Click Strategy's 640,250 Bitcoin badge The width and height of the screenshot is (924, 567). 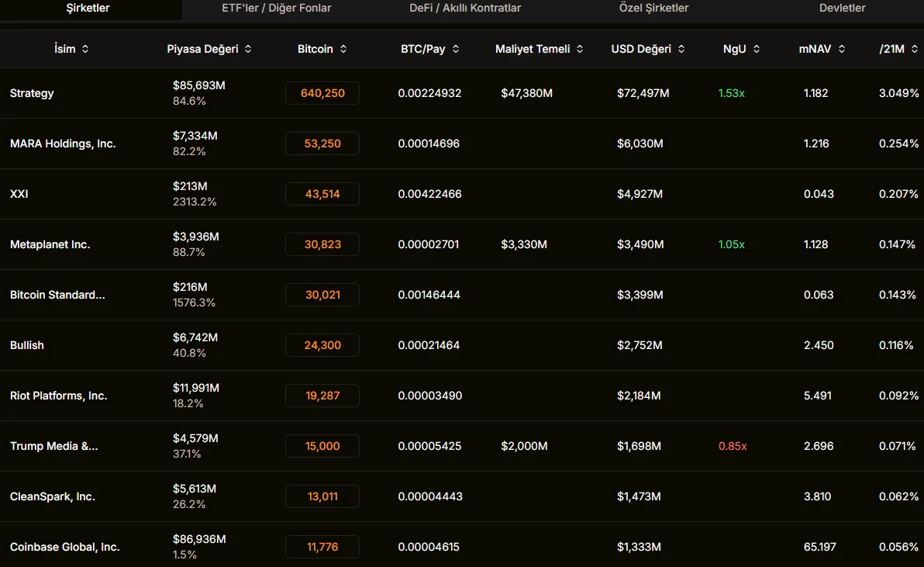322,93
